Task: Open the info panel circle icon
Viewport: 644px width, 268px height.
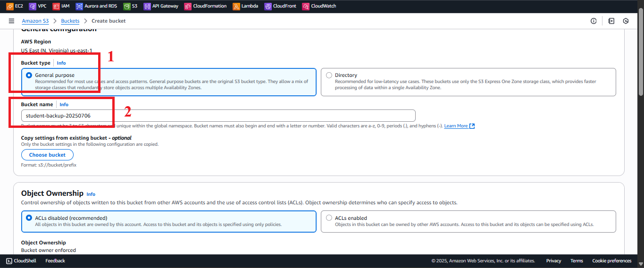Action: (x=594, y=21)
